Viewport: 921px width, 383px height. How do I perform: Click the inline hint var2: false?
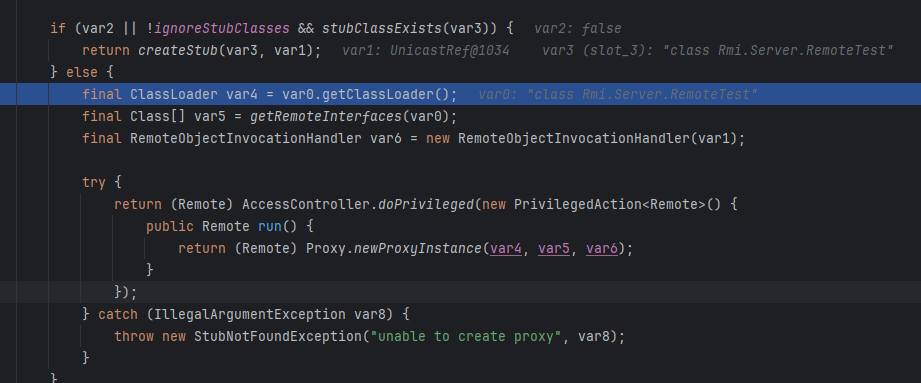click(578, 28)
